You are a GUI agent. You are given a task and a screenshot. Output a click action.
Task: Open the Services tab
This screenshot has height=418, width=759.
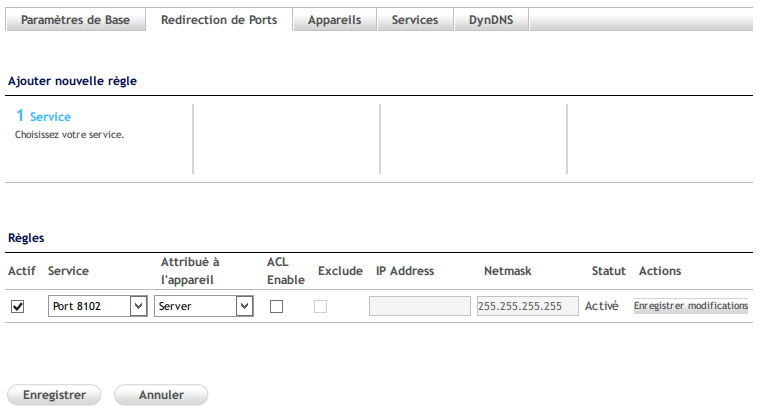pyautogui.click(x=414, y=20)
